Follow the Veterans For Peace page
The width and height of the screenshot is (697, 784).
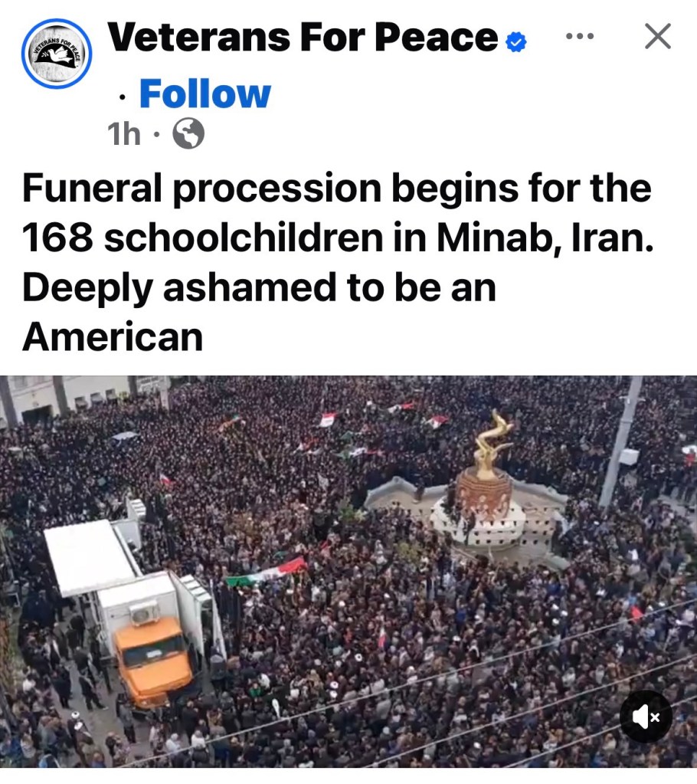point(205,93)
